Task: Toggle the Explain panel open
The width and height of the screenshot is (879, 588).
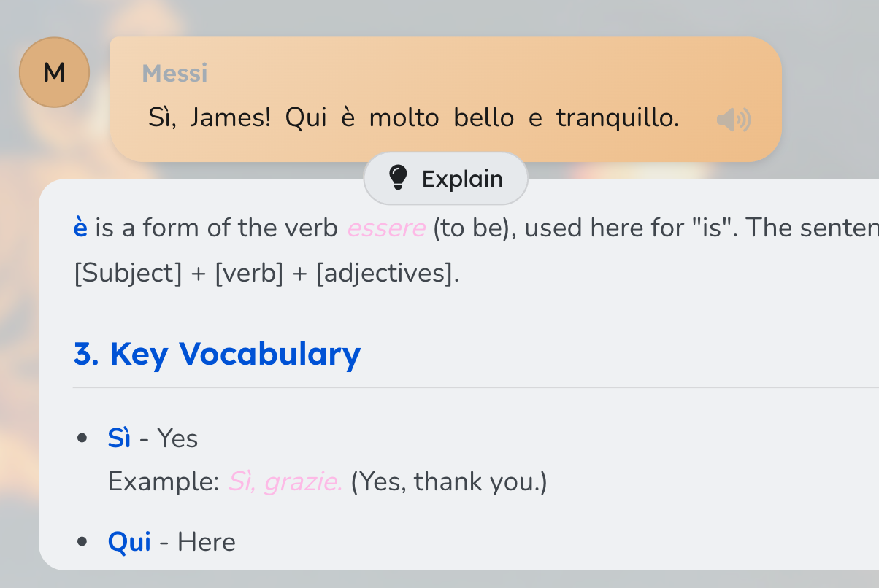Action: [445, 177]
